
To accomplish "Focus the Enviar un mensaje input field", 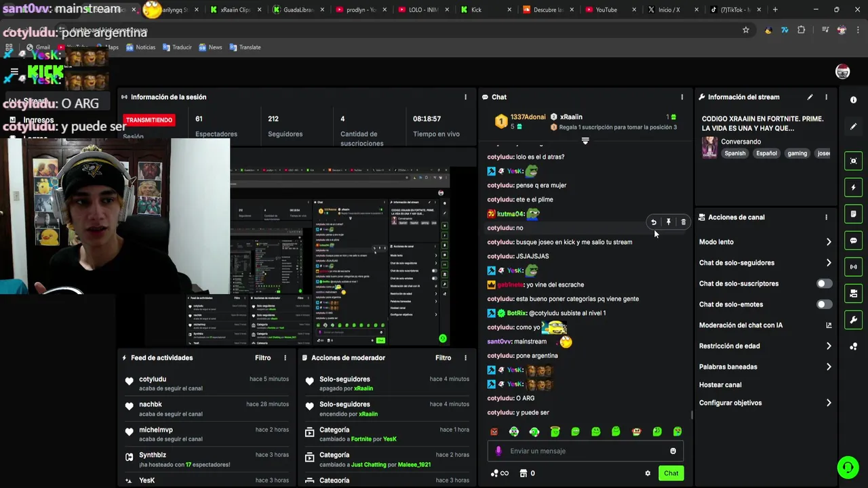I will pyautogui.click(x=585, y=451).
